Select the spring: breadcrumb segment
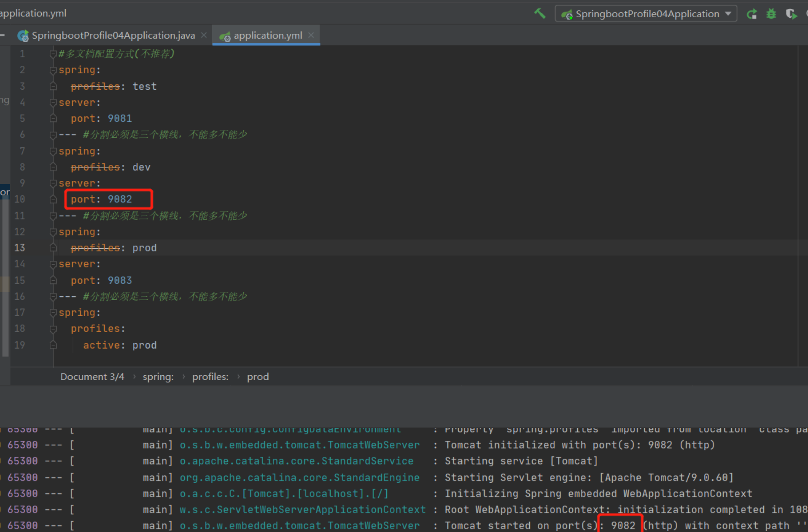Screen dimensions: 808x532 pos(158,376)
